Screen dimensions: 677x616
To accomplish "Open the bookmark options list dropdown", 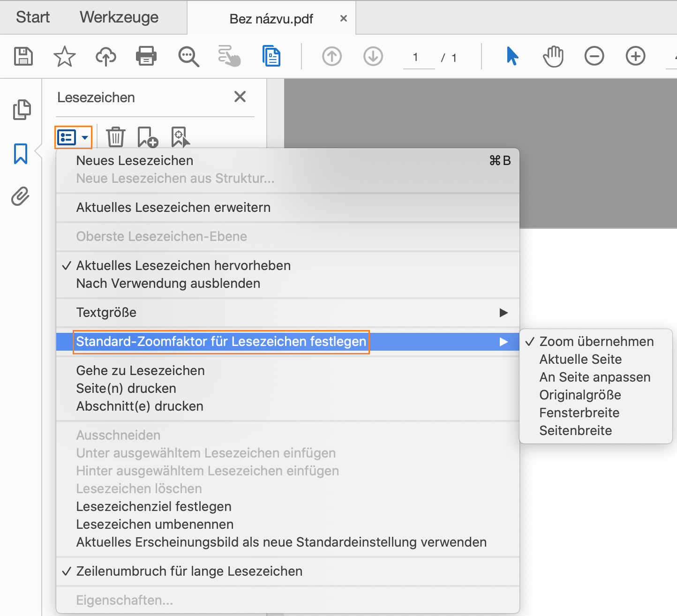I will [x=73, y=137].
